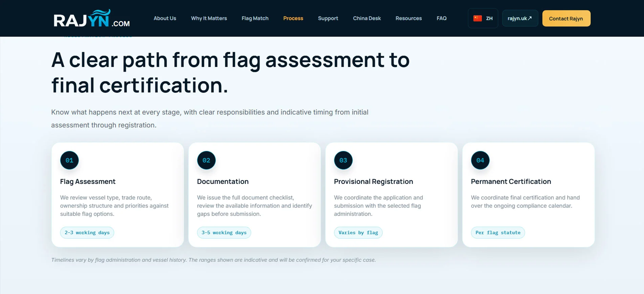Screen dimensions: 644x294
Task: Click the Documentation card title
Action: [x=223, y=181]
